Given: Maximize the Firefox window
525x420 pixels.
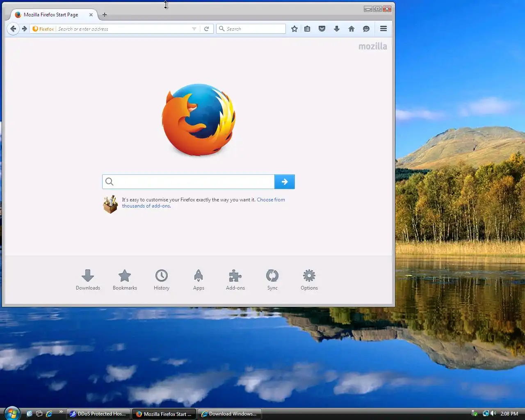Looking at the screenshot, I should coord(377,9).
